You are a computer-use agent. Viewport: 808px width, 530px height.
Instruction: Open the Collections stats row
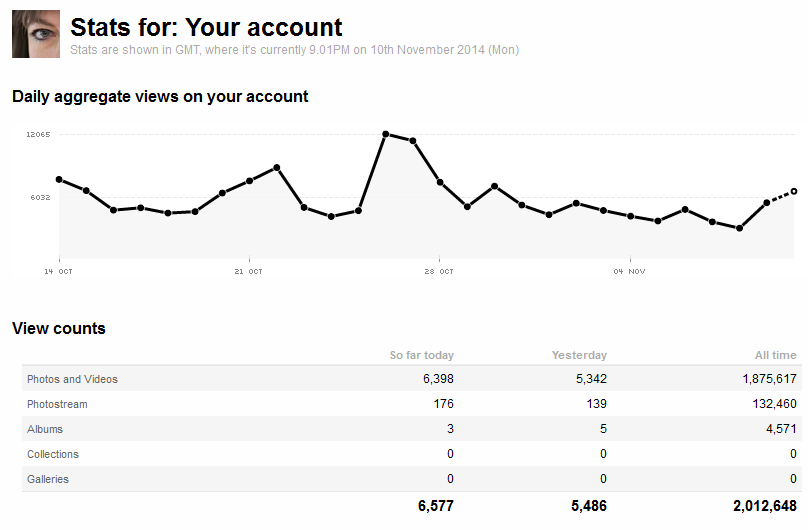412,454
